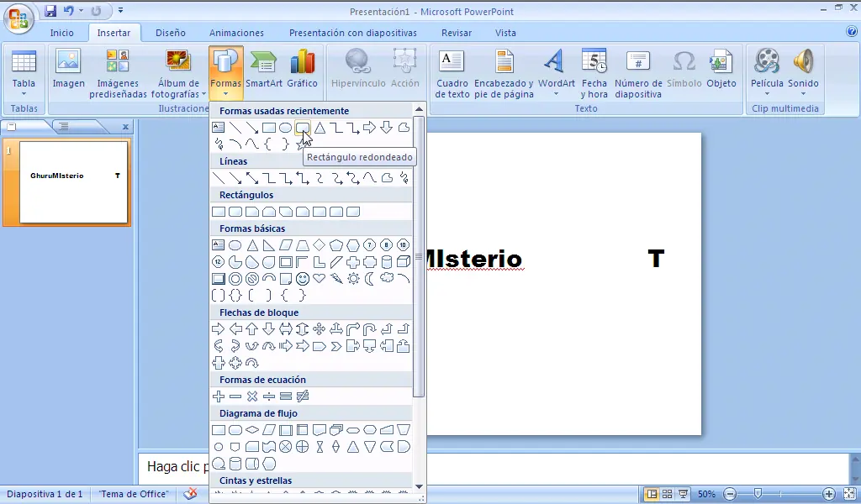Click the zoom in plus button
Viewport: 861px width, 504px height.
pos(828,494)
